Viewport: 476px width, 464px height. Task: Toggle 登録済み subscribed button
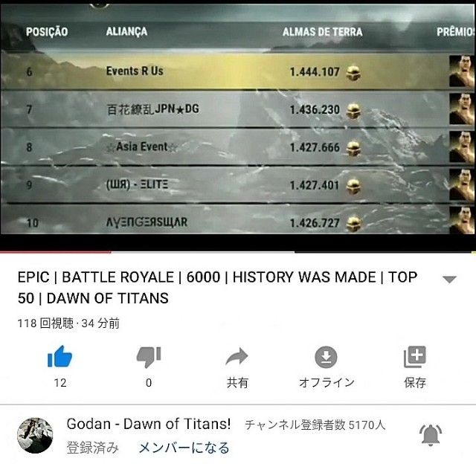(x=92, y=448)
